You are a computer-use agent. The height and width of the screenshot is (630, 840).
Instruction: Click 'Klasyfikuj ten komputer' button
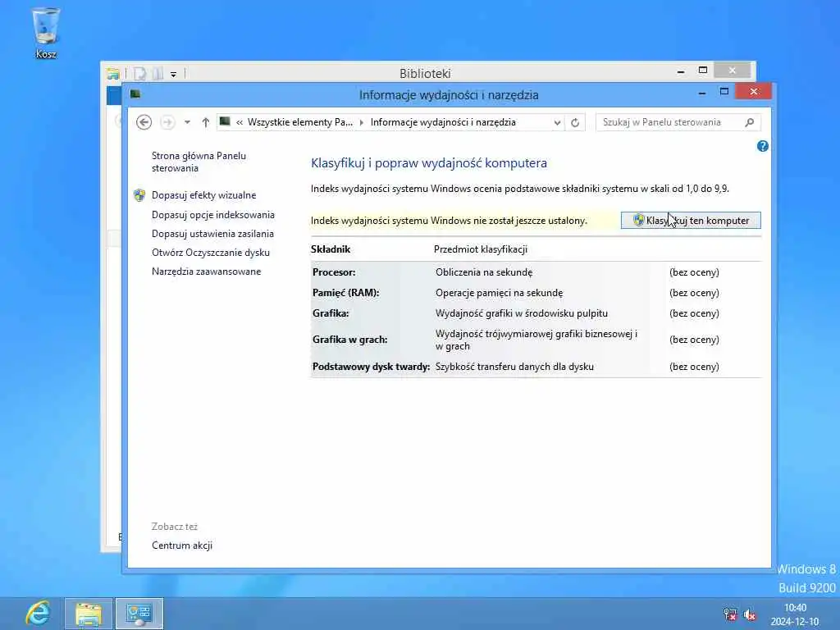[x=691, y=220]
